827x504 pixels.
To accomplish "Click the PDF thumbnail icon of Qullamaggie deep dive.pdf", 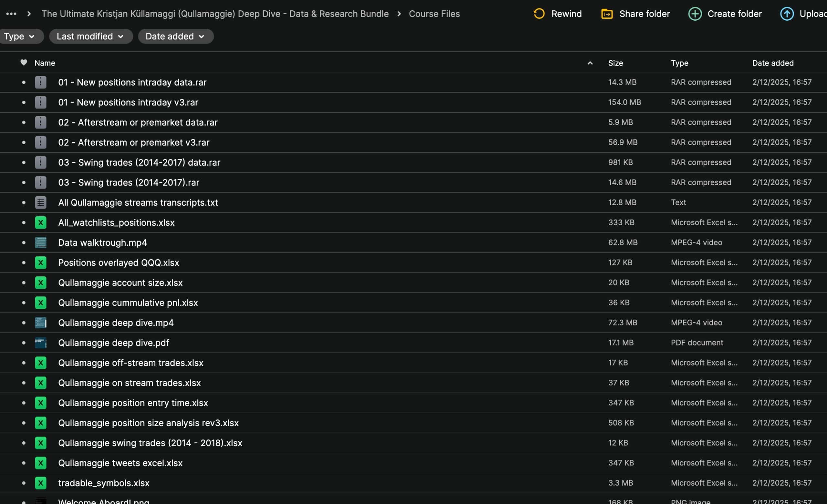I will pyautogui.click(x=41, y=343).
